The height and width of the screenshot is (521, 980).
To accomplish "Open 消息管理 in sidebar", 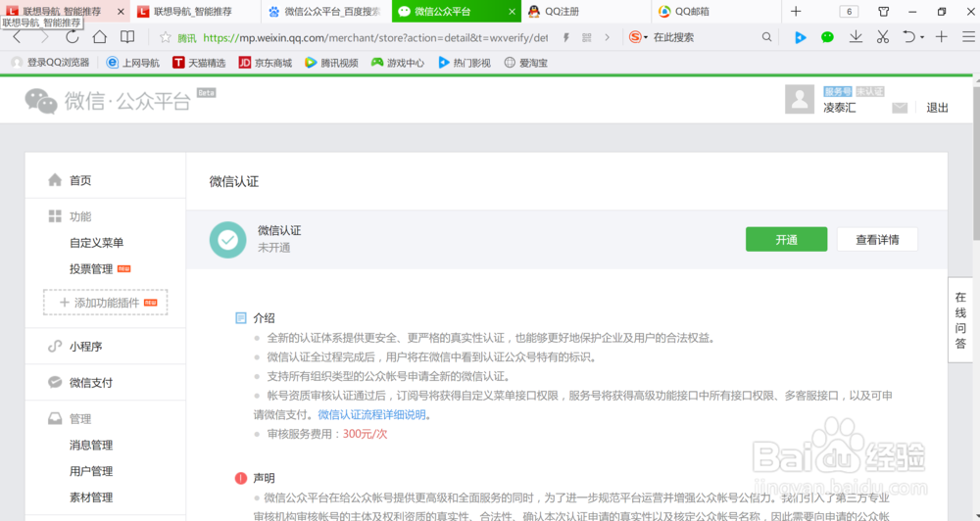I will [x=91, y=445].
